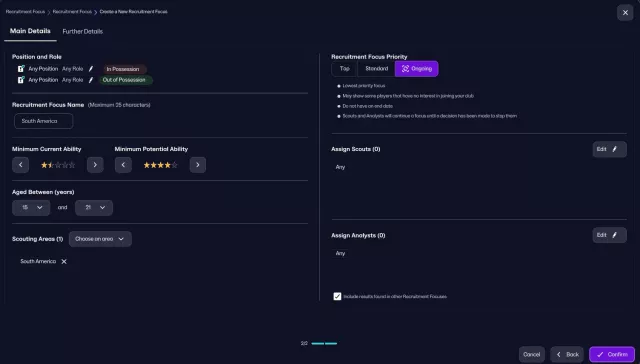This screenshot has height=364, width=640.
Task: Remove South America scouting area with X
Action: [64, 262]
